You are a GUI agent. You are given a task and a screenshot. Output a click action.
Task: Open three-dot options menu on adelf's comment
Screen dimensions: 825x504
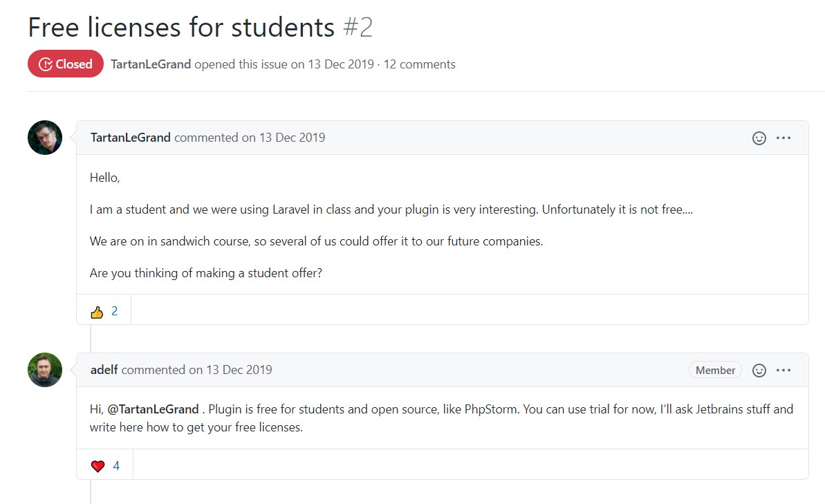[784, 371]
